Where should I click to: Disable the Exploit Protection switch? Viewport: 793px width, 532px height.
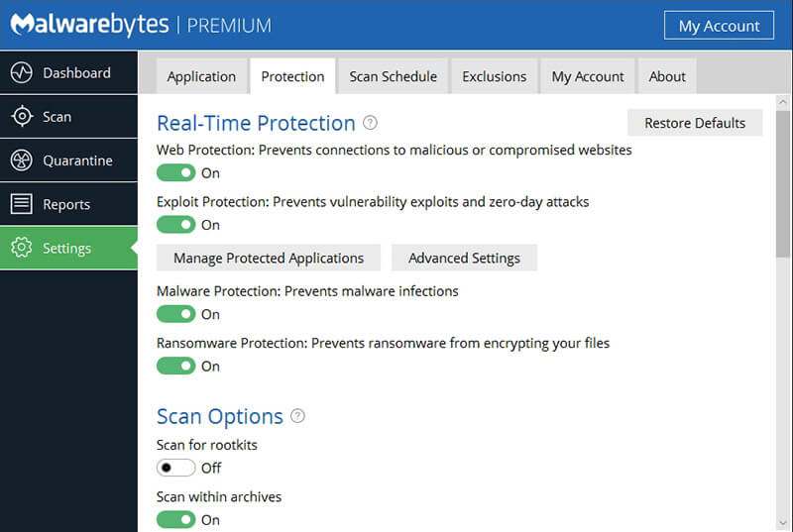pos(176,225)
